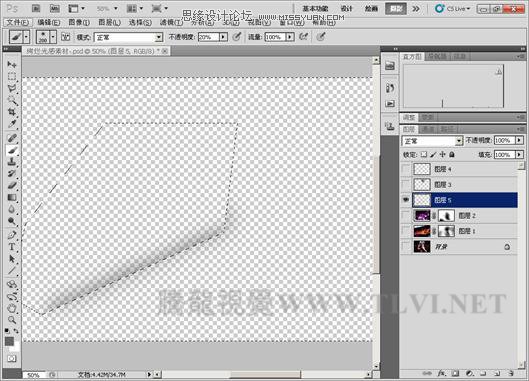529x381 pixels.
Task: Toggle lock image pixels
Action: (x=433, y=155)
